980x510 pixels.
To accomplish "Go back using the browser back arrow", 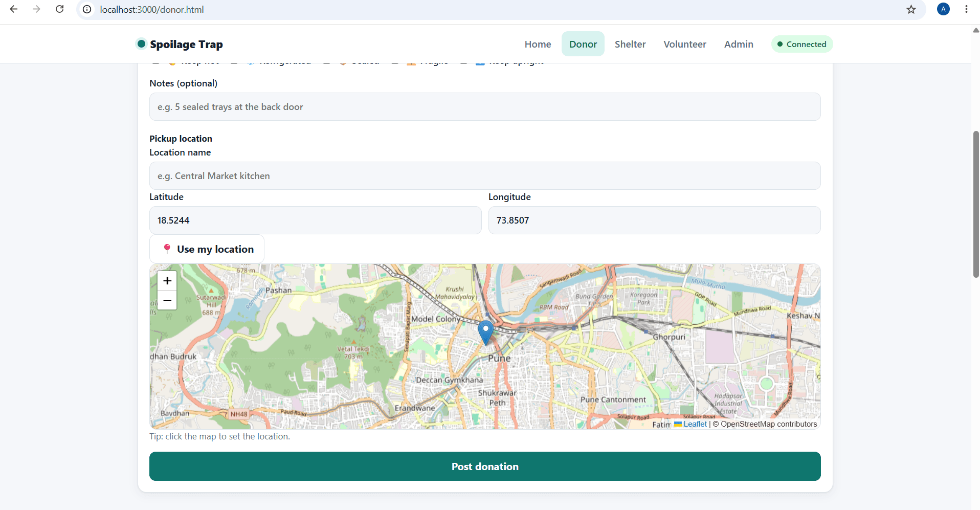I will (14, 9).
